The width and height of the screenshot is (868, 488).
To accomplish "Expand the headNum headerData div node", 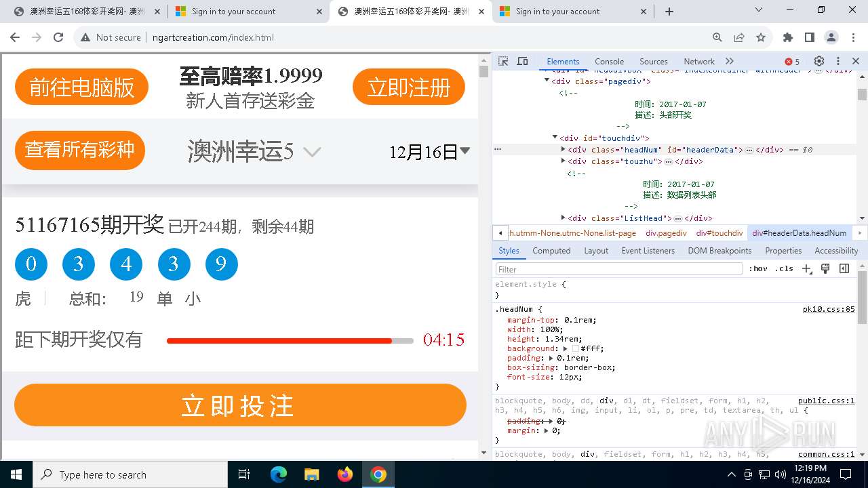I will (563, 149).
